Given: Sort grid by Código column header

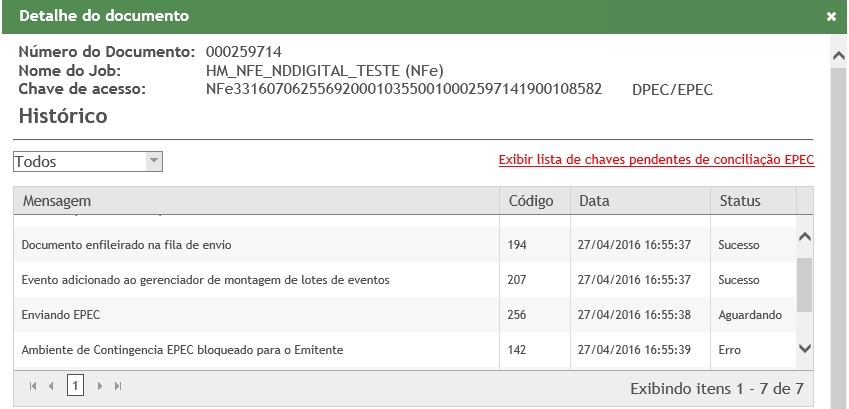Looking at the screenshot, I should 530,201.
